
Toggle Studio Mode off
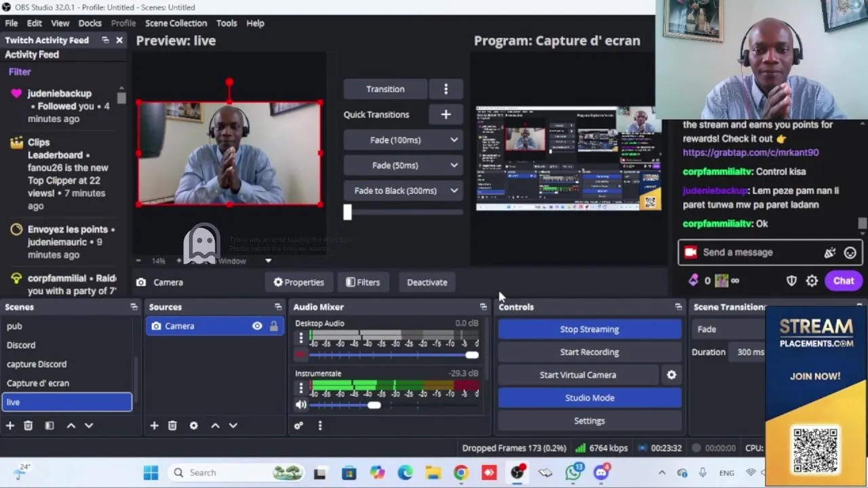pyautogui.click(x=589, y=398)
